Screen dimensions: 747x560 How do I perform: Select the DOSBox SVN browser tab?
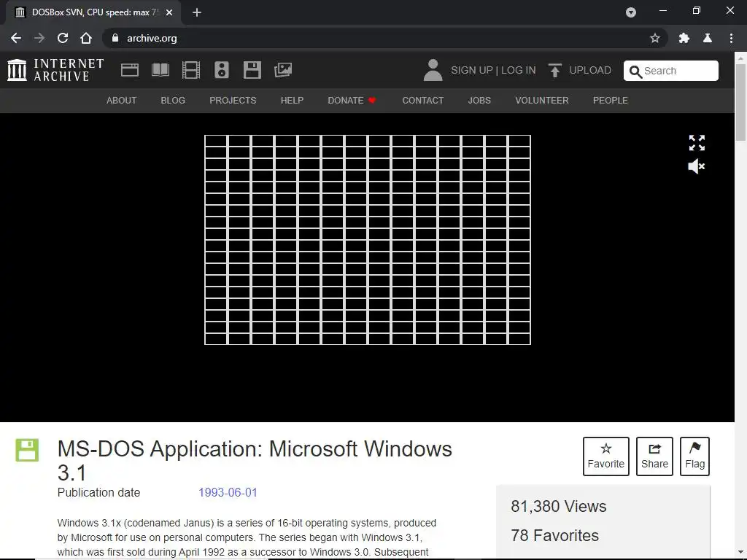[x=93, y=12]
